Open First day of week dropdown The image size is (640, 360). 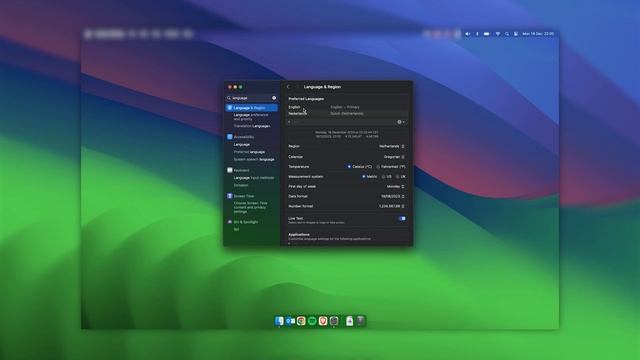[x=396, y=187]
